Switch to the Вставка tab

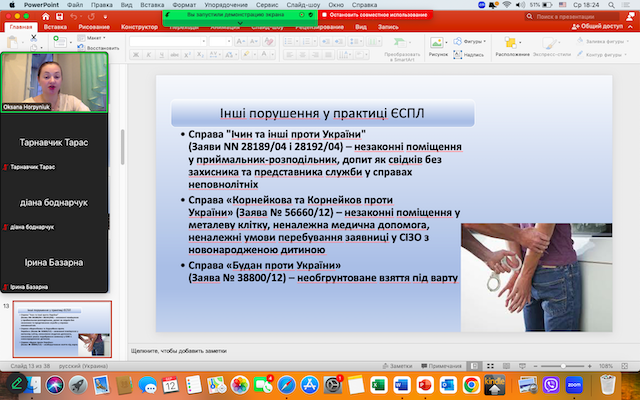coord(55,27)
